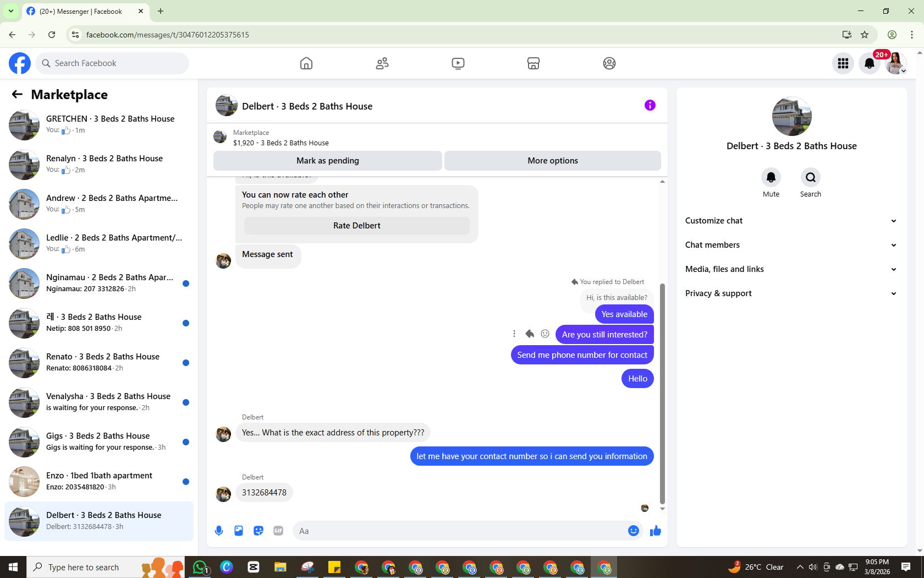Image resolution: width=924 pixels, height=578 pixels.
Task: Click the More options button
Action: point(553,161)
